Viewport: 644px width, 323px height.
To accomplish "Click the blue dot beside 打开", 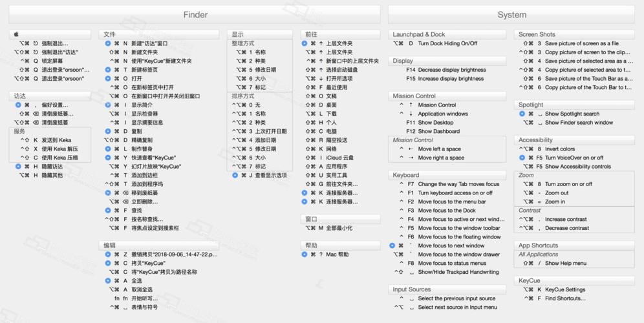I will tap(107, 78).
